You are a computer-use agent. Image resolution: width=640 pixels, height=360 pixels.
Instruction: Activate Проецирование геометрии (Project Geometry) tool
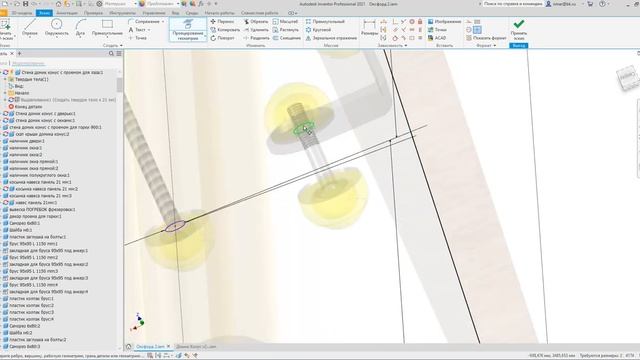tap(188, 29)
